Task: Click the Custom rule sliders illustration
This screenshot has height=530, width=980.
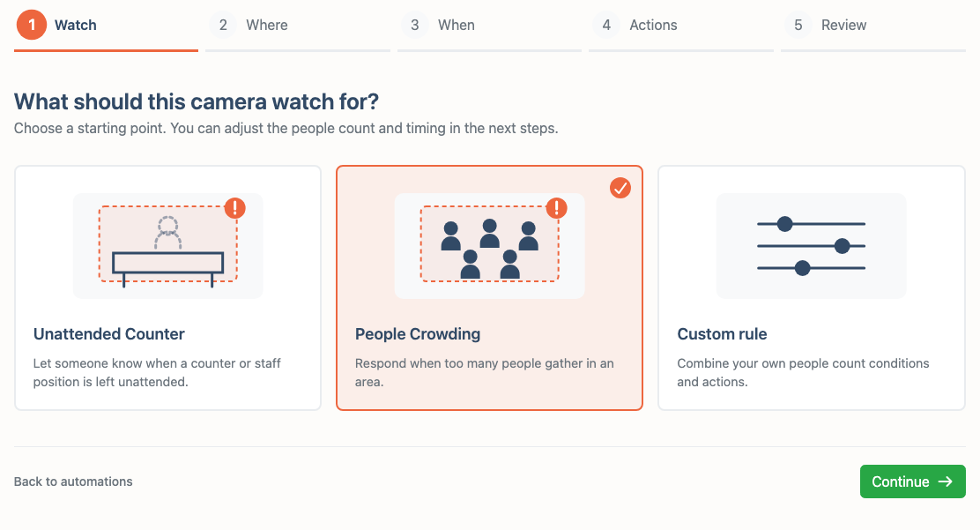Action: (x=812, y=246)
